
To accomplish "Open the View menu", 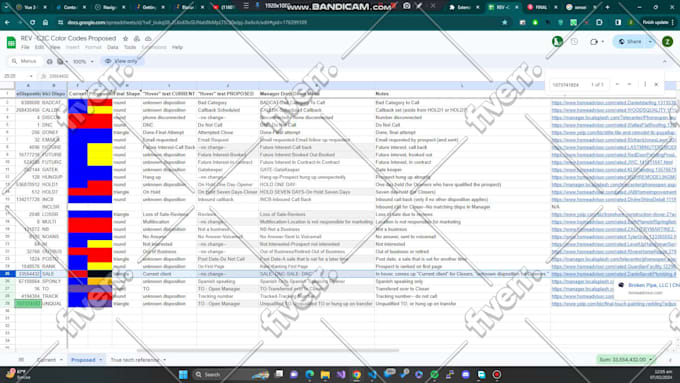I will tap(55, 47).
